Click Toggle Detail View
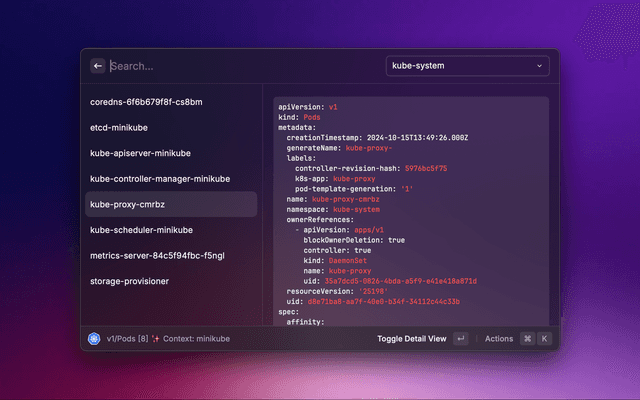Screen dimensions: 640x400 tap(411, 339)
